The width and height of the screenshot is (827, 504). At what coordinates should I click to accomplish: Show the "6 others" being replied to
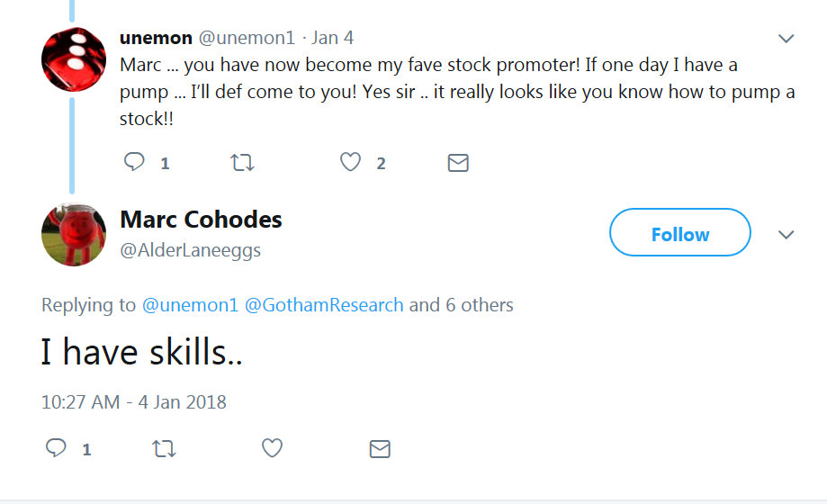click(x=476, y=305)
